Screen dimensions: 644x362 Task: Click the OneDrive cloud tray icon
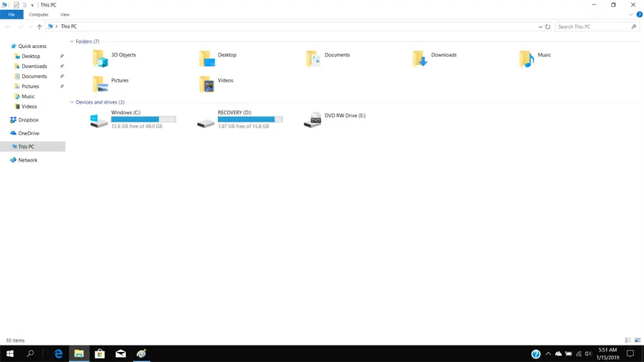pyautogui.click(x=558, y=353)
